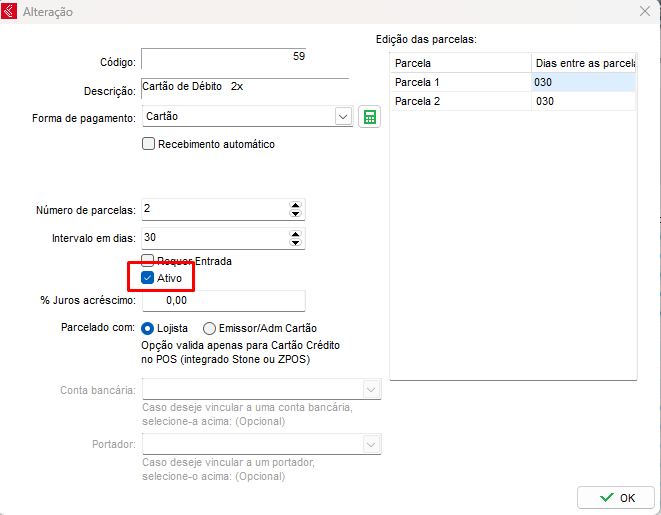Expand the Conta bancária dropdown
The height and width of the screenshot is (515, 661).
click(x=371, y=389)
